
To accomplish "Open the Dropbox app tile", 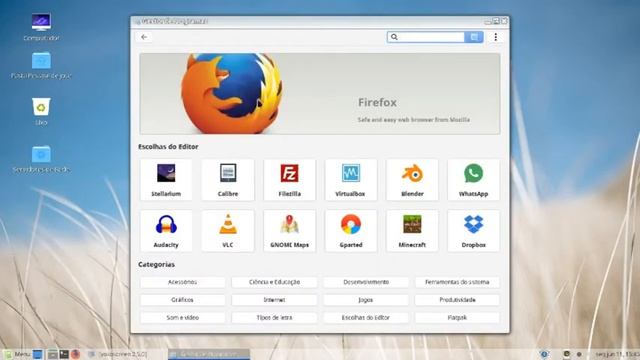I will pyautogui.click(x=473, y=231).
